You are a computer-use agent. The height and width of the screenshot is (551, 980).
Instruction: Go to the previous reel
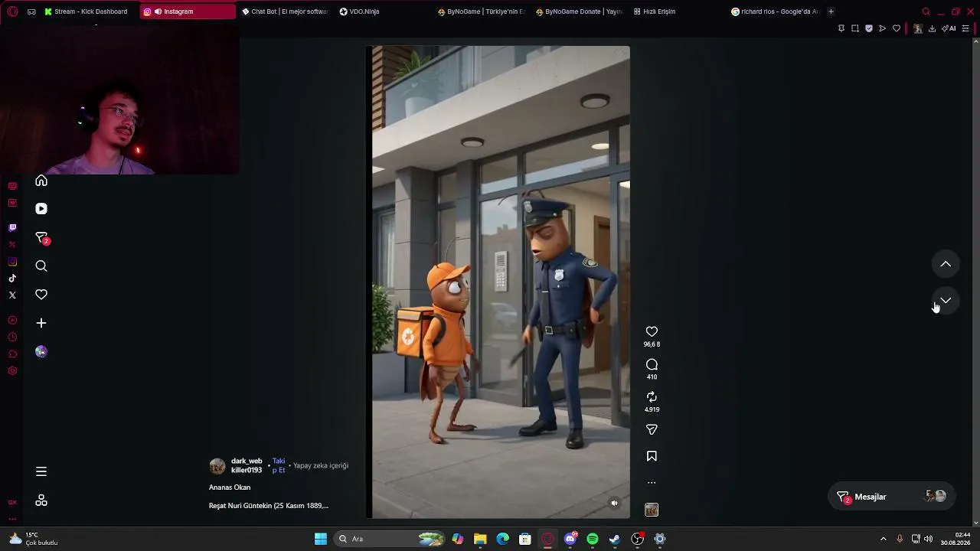(946, 264)
